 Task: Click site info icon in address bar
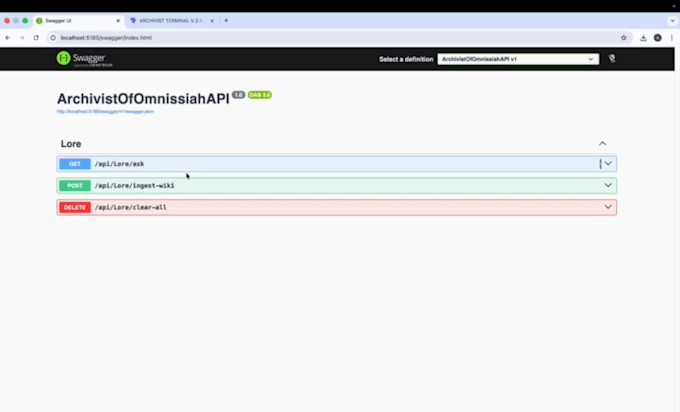[x=53, y=38]
